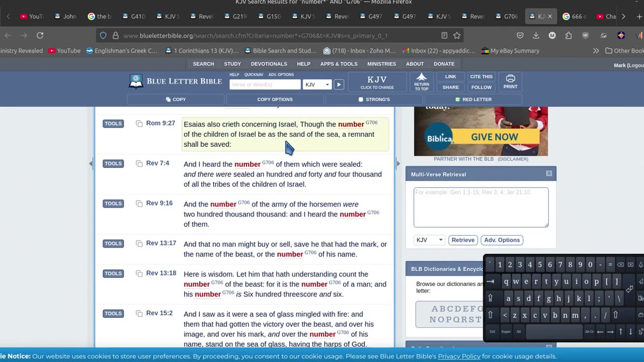Open Firefox extensions puzzle icon

point(569,35)
